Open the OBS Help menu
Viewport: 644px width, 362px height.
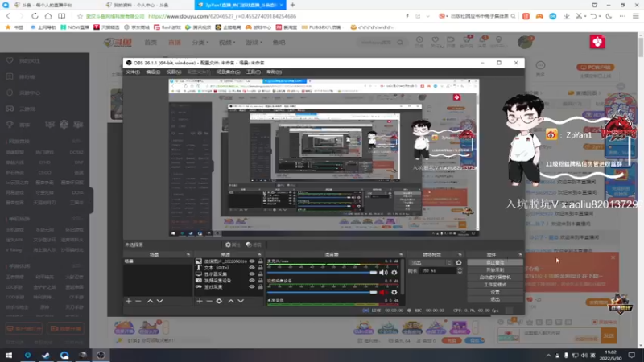(x=274, y=72)
